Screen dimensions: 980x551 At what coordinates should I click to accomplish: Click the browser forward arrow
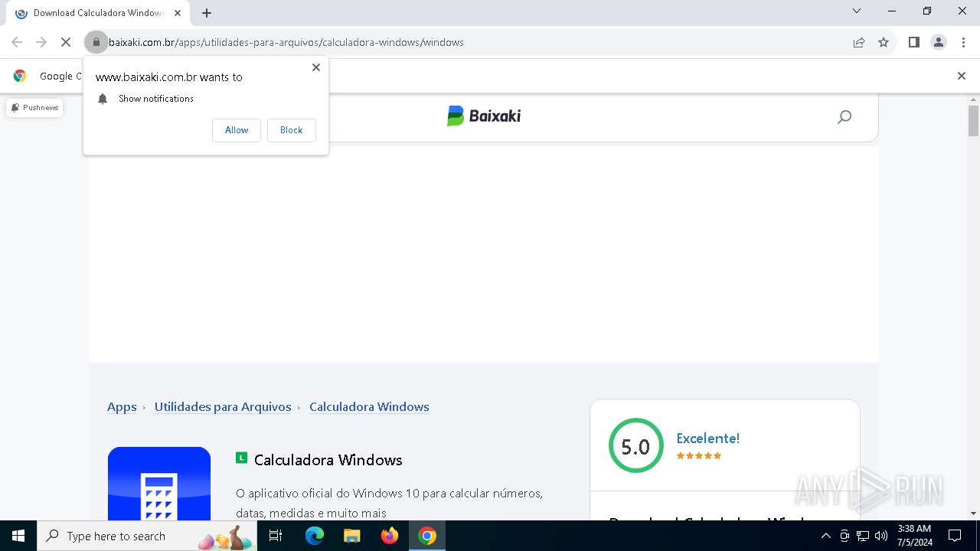[x=41, y=42]
